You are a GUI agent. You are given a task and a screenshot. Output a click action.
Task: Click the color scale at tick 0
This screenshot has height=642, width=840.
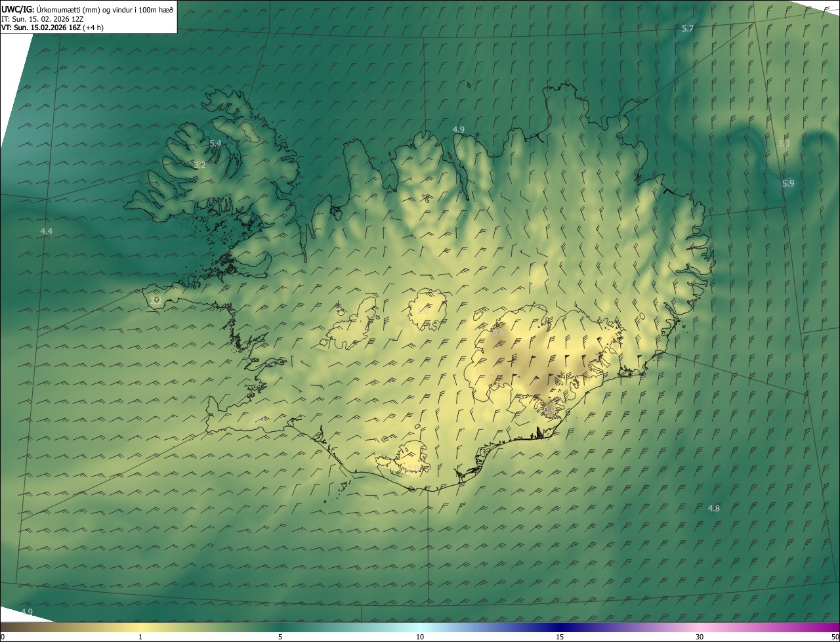pyautogui.click(x=2, y=637)
